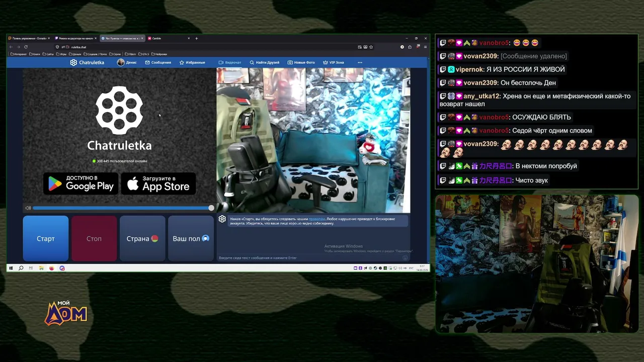The width and height of the screenshot is (644, 362).
Task: Open the emoji picker in chat input
Action: [x=405, y=258]
